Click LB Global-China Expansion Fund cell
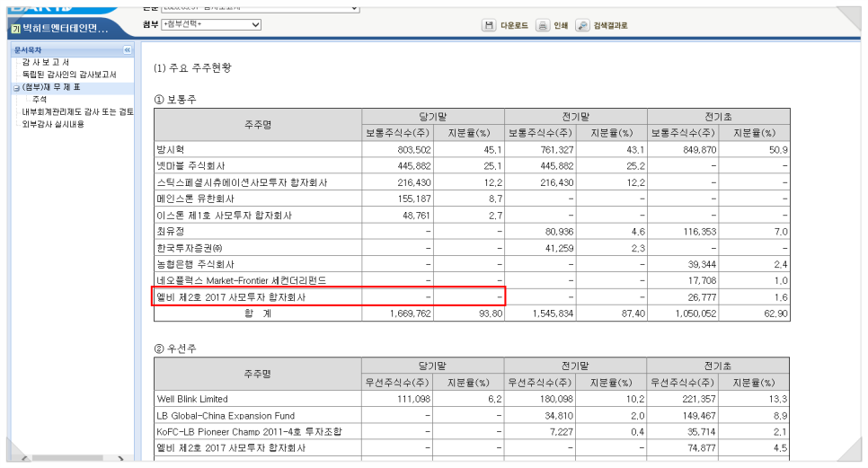 coord(258,415)
